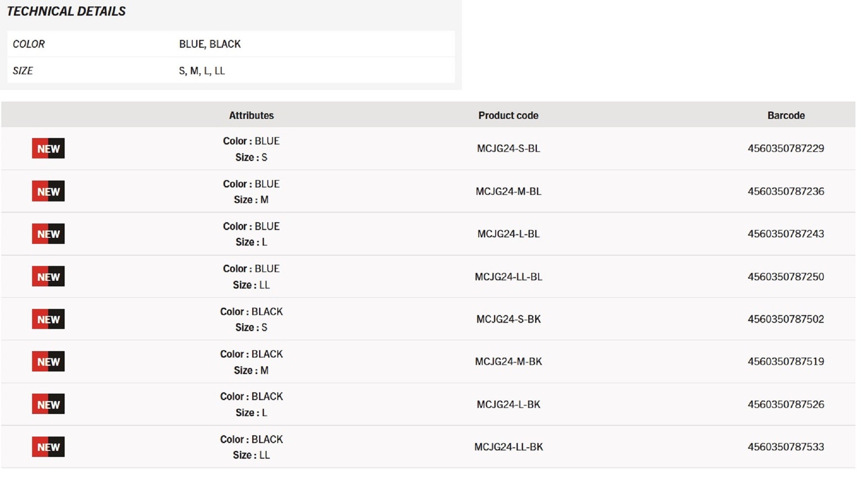Screen dimensions: 868x483
Task: Select product code MCJG24-LL-BK
Action: 508,447
